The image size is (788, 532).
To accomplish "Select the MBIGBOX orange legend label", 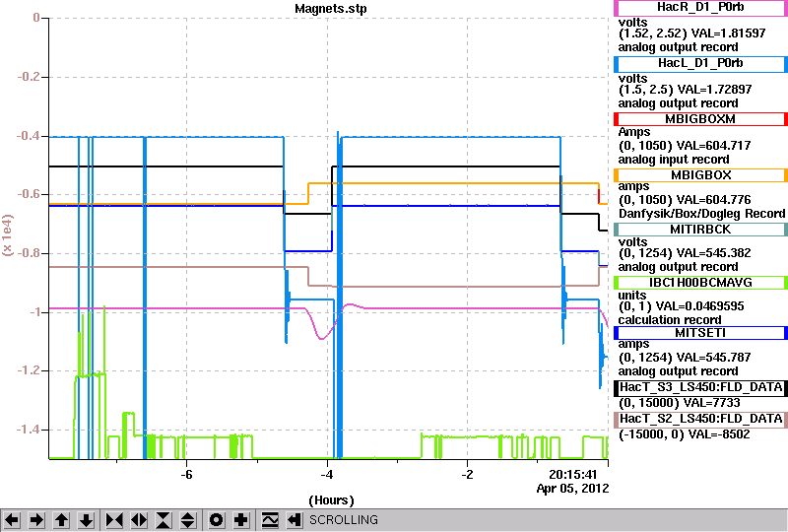I will (x=700, y=175).
